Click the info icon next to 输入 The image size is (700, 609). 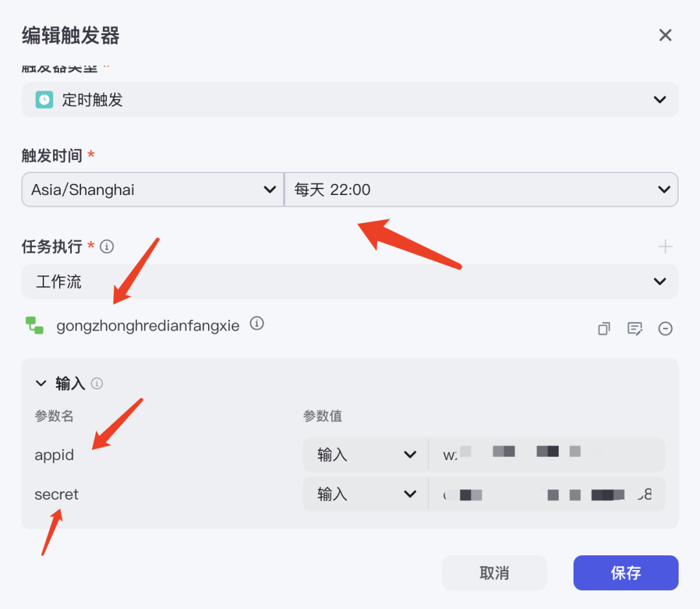(x=97, y=384)
